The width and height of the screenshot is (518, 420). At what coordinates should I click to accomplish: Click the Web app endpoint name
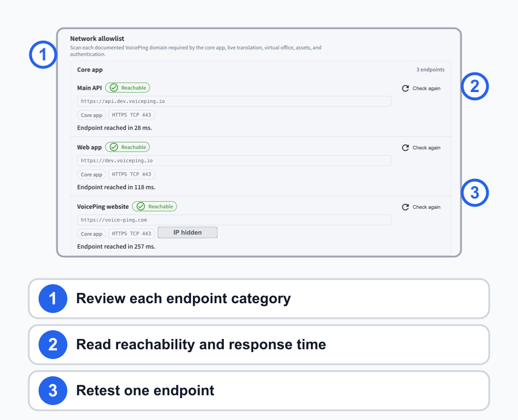pyautogui.click(x=89, y=147)
